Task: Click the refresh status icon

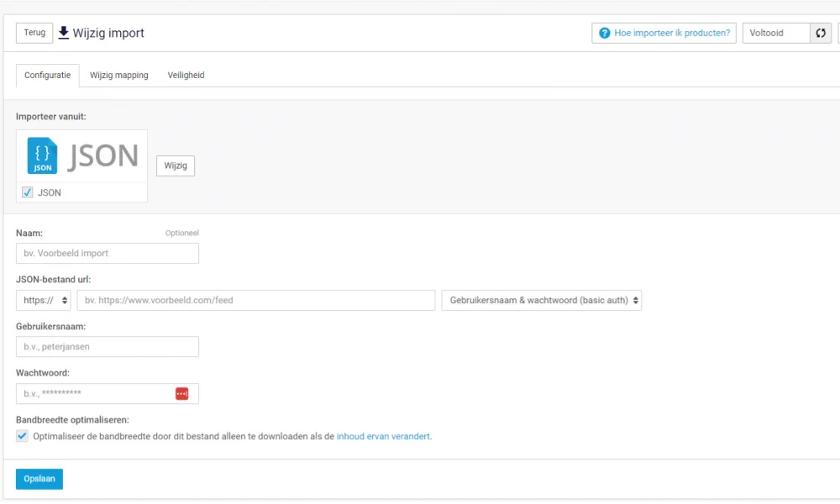Action: click(821, 34)
